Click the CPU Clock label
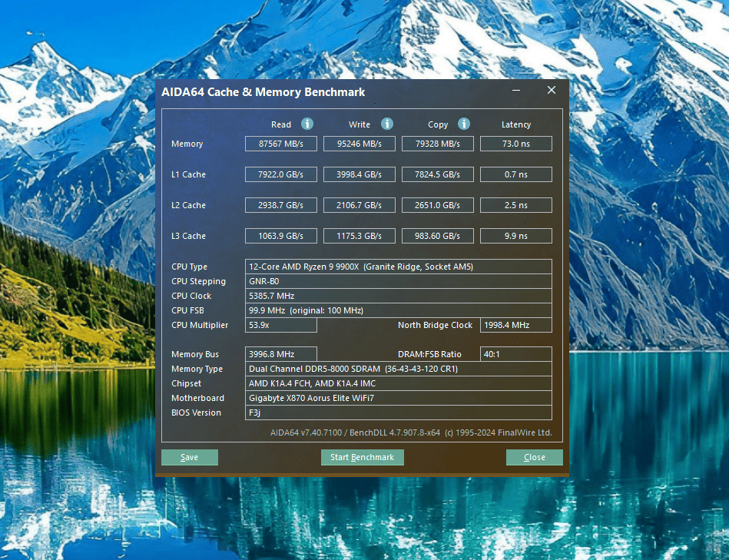The width and height of the screenshot is (729, 560). pos(191,296)
